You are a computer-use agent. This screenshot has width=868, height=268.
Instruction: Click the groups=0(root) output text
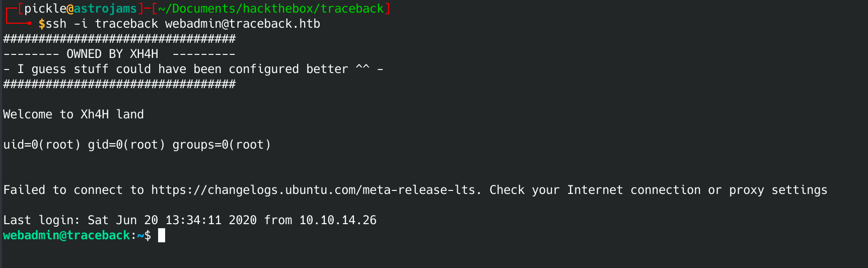click(x=222, y=145)
